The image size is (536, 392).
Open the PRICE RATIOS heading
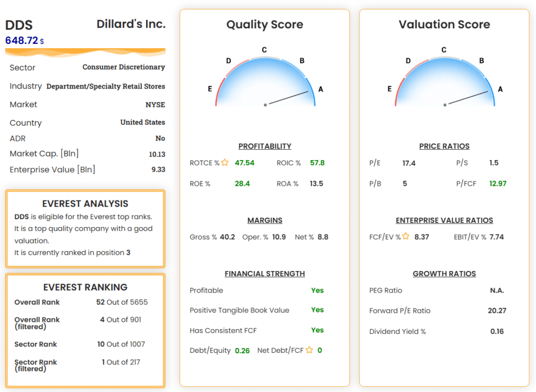pyautogui.click(x=444, y=146)
